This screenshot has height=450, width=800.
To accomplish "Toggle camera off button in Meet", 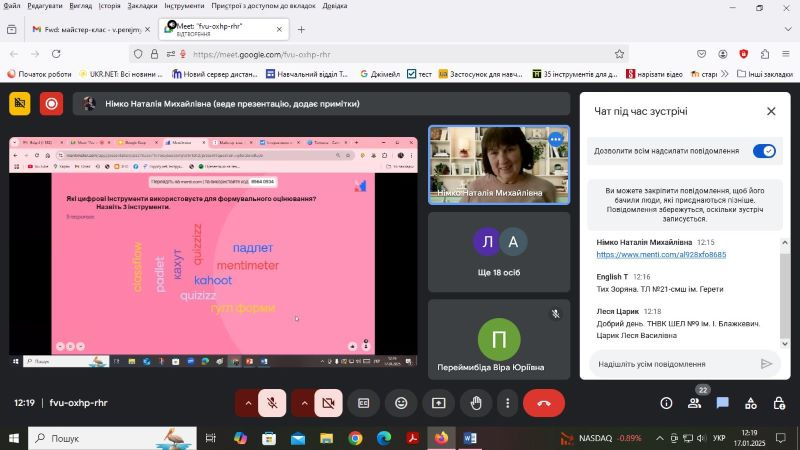I will coord(328,403).
